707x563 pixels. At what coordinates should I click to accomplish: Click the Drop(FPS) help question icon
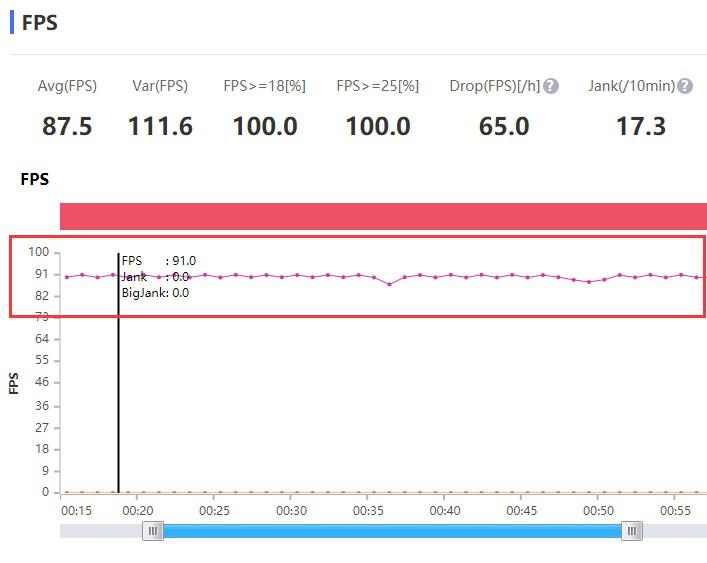point(551,86)
